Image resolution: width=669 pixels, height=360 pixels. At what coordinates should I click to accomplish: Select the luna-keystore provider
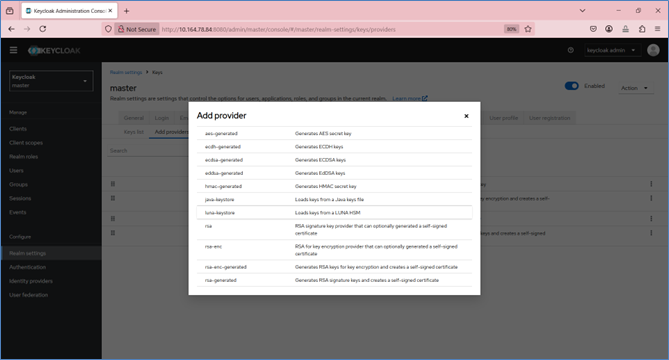tap(334, 213)
